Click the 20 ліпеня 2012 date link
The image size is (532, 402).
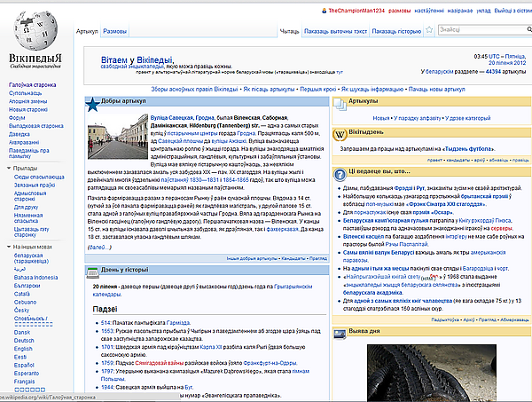click(507, 63)
